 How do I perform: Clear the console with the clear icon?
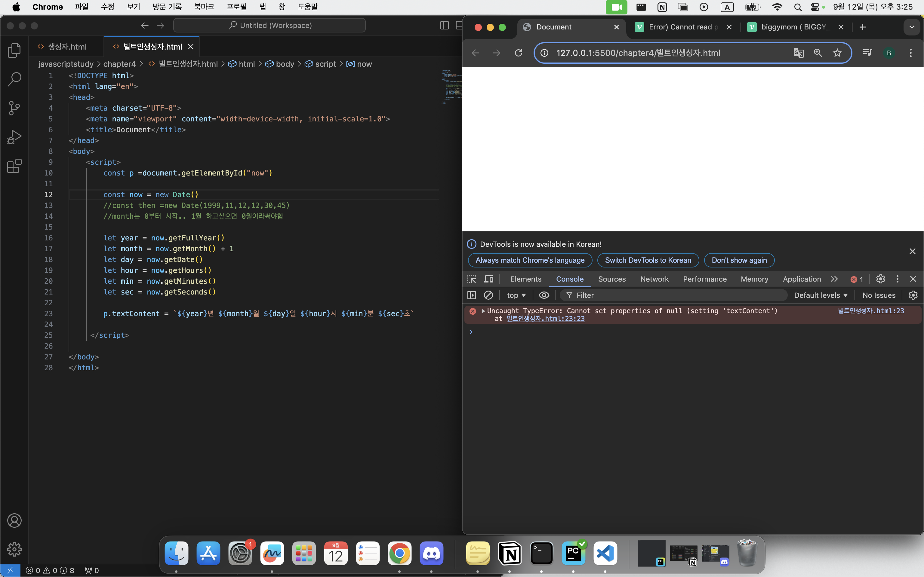pos(488,295)
